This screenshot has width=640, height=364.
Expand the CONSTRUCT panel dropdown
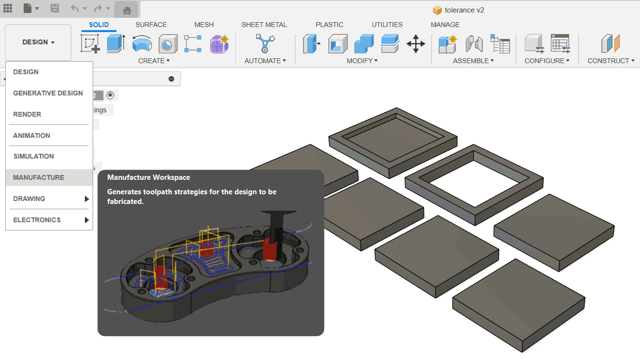[612, 61]
